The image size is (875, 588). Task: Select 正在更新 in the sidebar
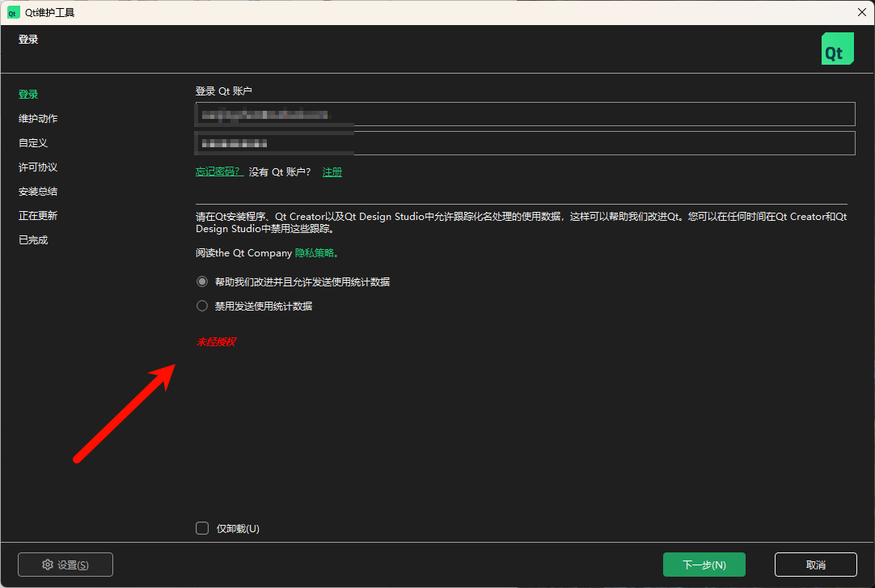(38, 216)
